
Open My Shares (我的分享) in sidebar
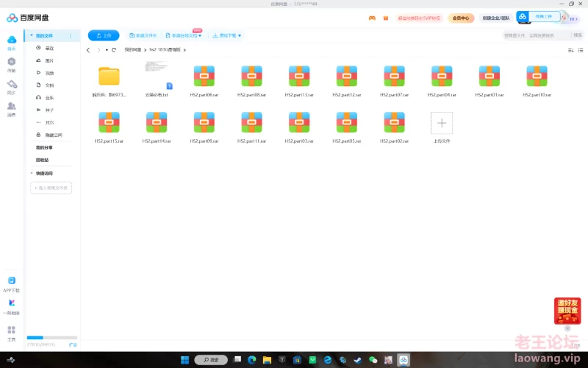click(44, 148)
